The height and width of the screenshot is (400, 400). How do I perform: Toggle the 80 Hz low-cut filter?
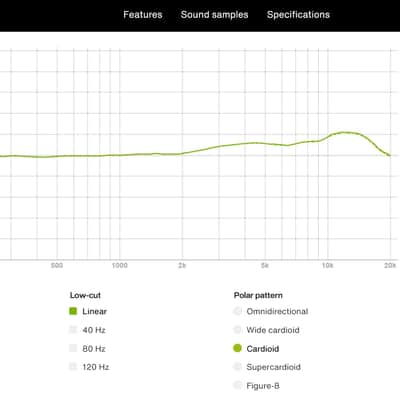[73, 349]
